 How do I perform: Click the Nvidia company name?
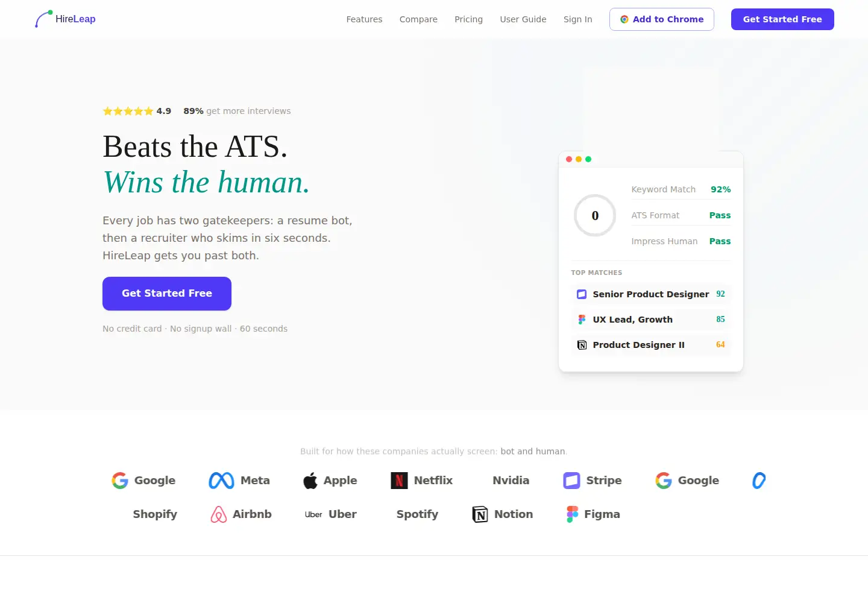click(511, 481)
